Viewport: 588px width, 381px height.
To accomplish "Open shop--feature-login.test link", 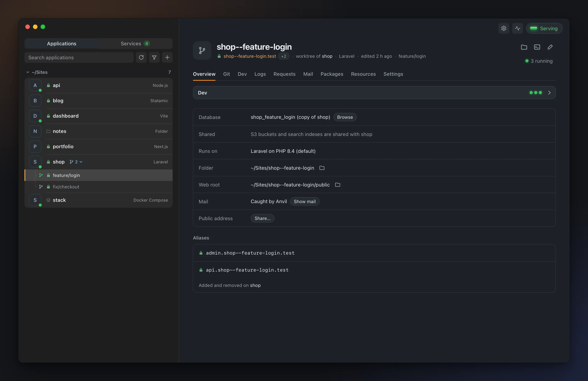I will tap(250, 56).
